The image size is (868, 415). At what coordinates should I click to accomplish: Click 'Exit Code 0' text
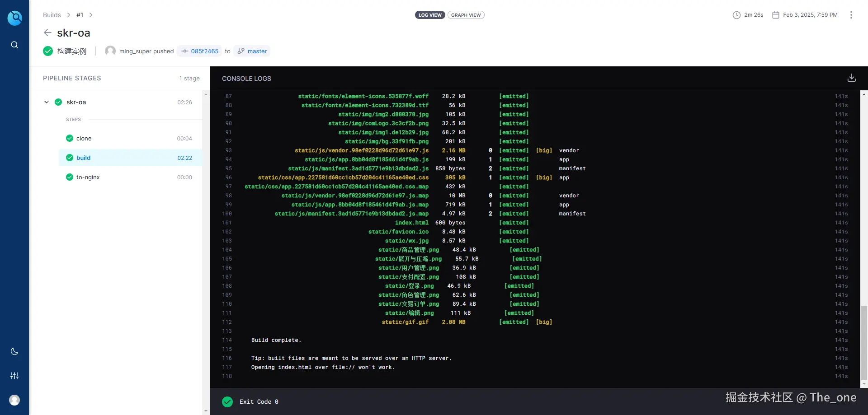[x=259, y=402]
